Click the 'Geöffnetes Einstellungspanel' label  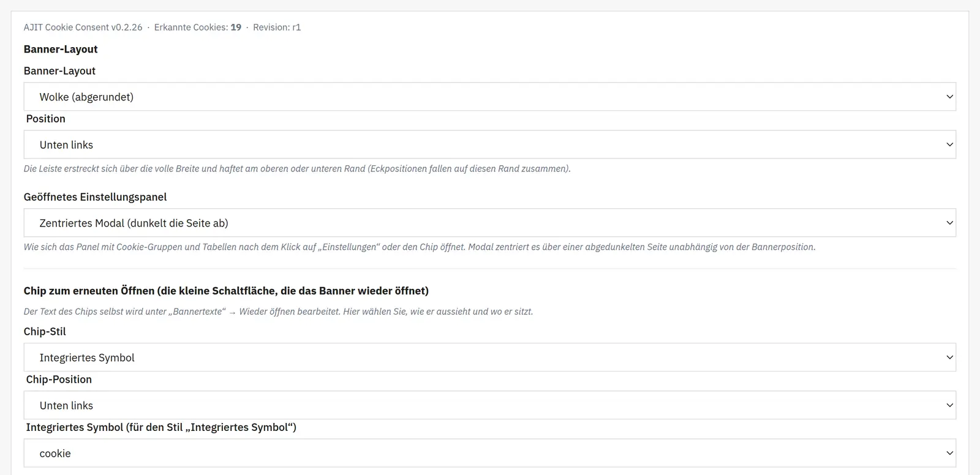[95, 197]
